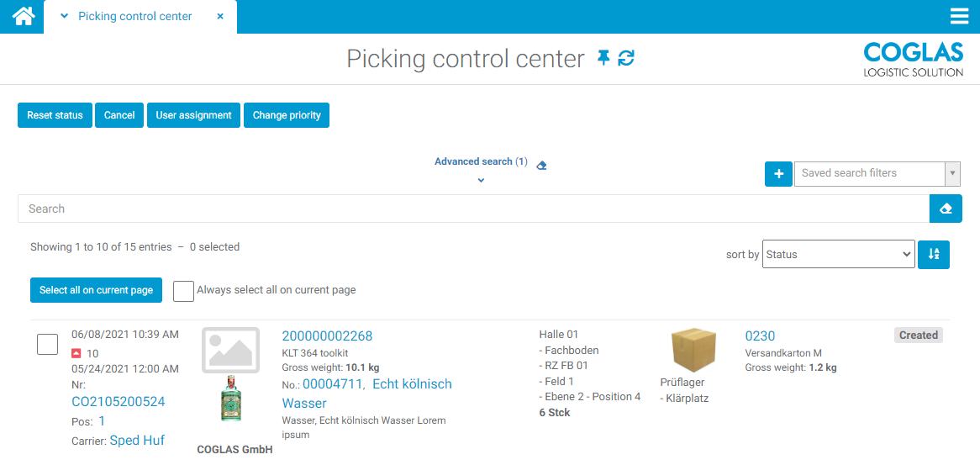Check the Always select all on current page box
The width and height of the screenshot is (980, 465).
click(x=183, y=290)
